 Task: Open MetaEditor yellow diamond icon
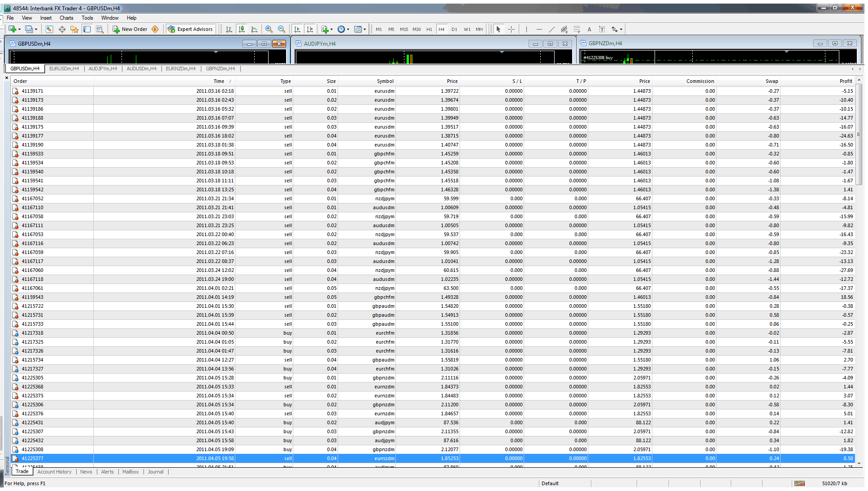pos(155,29)
